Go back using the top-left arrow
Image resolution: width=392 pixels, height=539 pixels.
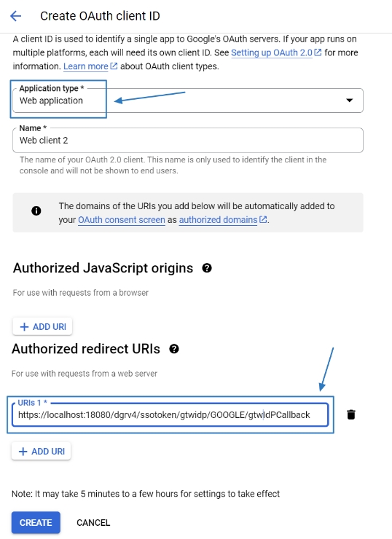pos(16,16)
